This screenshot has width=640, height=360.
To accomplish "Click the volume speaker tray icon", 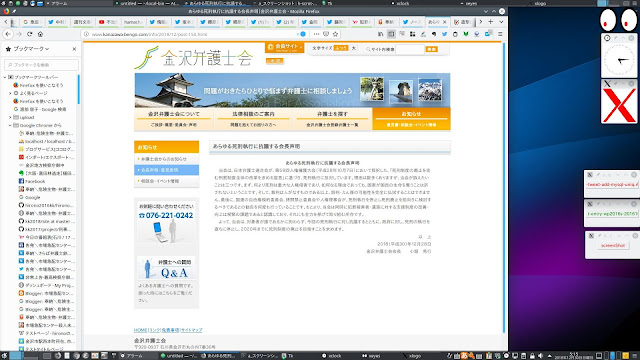I will (540, 356).
